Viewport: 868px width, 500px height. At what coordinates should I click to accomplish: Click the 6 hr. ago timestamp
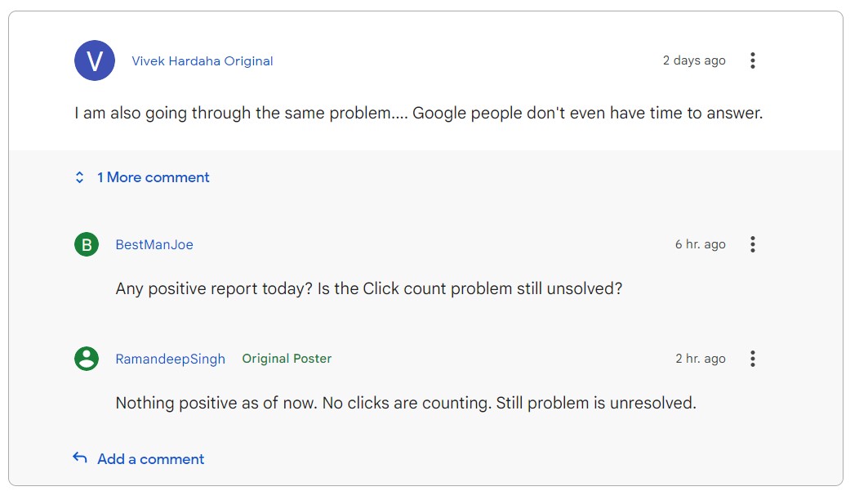coord(701,244)
